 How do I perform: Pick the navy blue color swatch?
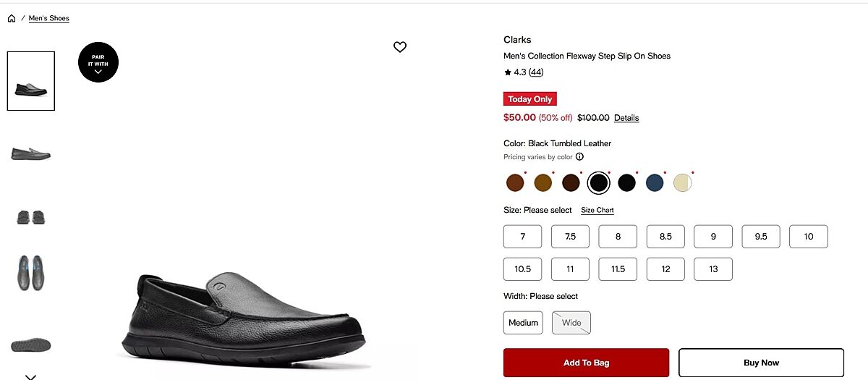coord(655,183)
